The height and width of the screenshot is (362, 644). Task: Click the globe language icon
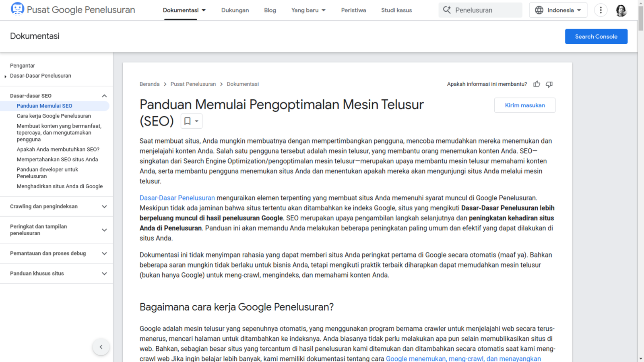(x=539, y=10)
